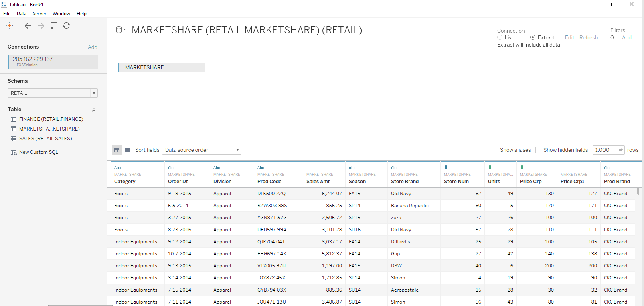Switch to the preview data grid view
This screenshot has width=644, height=306.
(x=117, y=150)
